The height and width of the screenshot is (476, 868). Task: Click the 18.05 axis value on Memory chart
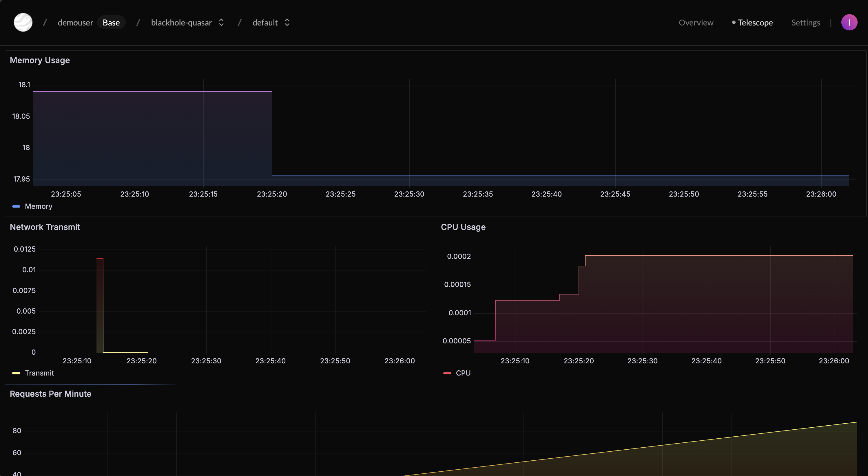tap(21, 116)
